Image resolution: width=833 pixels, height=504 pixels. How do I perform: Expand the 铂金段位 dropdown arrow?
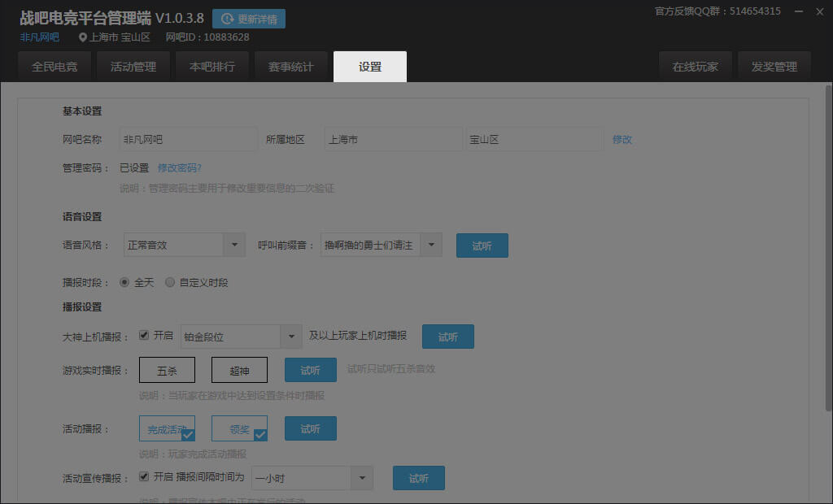click(291, 337)
